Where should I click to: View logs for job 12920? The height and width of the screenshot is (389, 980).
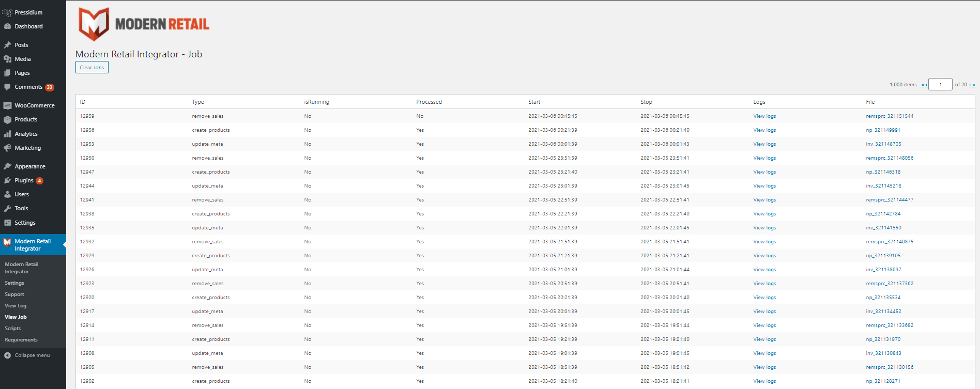764,298
